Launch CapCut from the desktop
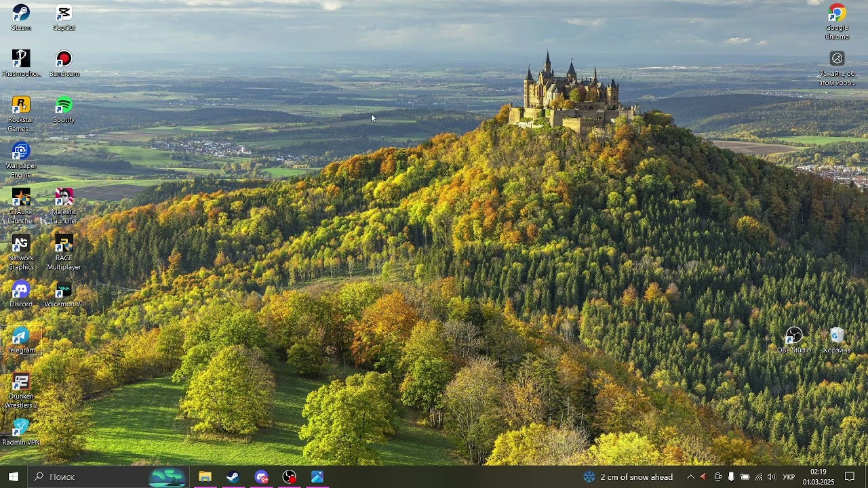Screen dimensions: 868x488 coord(64,18)
